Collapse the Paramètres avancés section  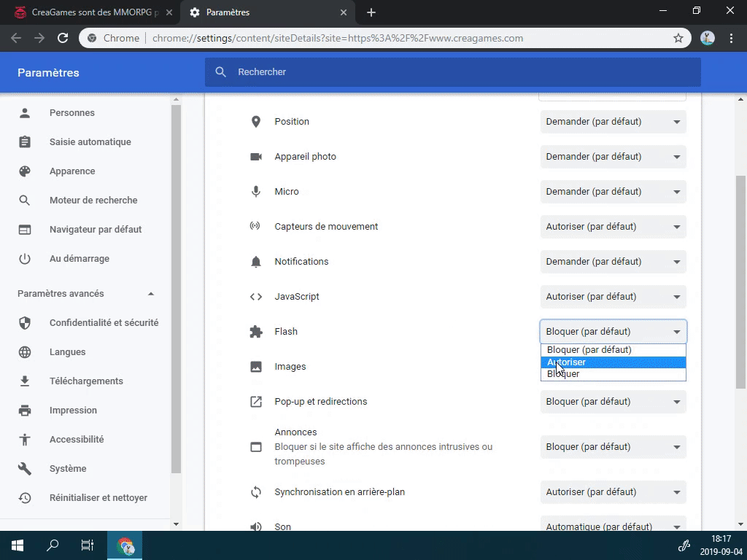pyautogui.click(x=151, y=294)
